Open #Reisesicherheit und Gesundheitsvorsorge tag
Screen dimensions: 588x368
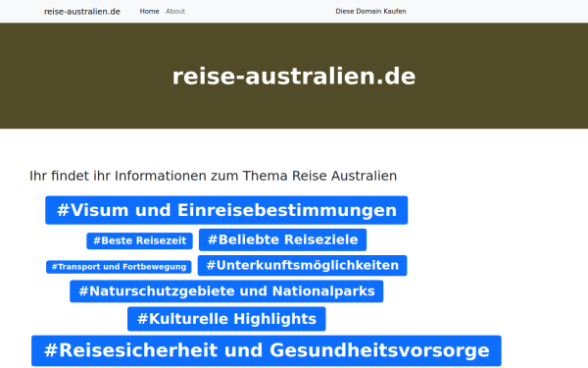[x=267, y=350]
